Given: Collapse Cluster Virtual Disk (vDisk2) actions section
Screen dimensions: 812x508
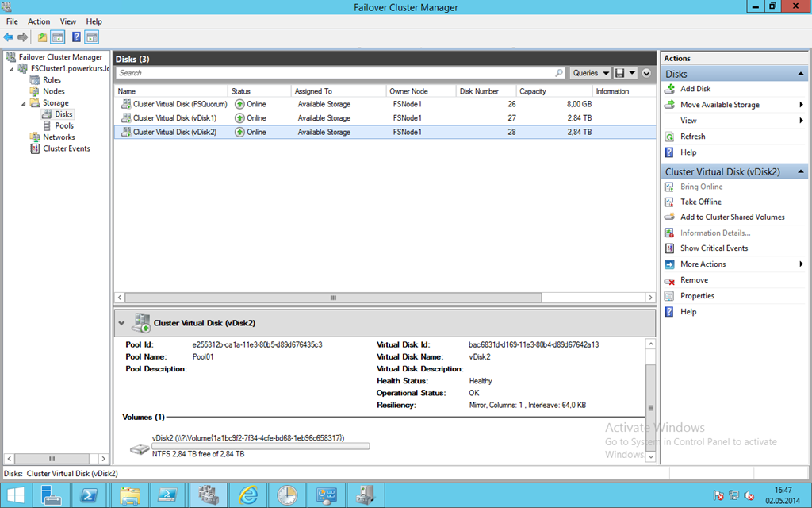Looking at the screenshot, I should point(801,171).
